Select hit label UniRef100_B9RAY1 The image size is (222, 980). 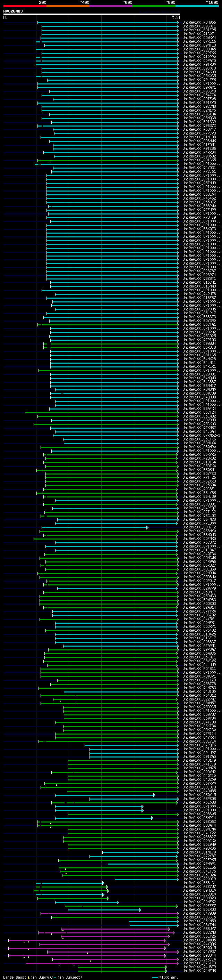click(x=199, y=88)
